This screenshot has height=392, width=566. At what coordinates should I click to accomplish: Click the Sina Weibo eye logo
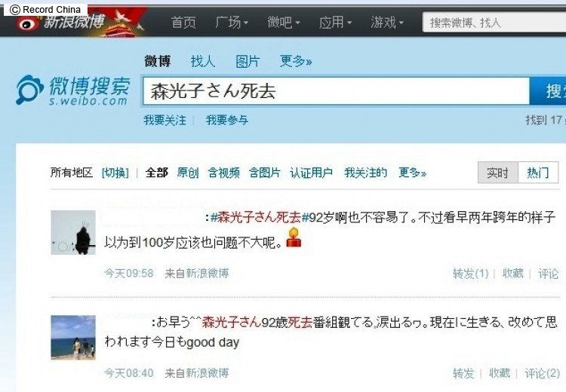[27, 24]
